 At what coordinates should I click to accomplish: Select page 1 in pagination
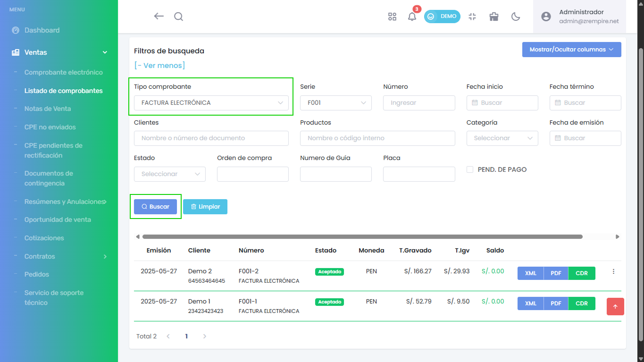coord(186,337)
